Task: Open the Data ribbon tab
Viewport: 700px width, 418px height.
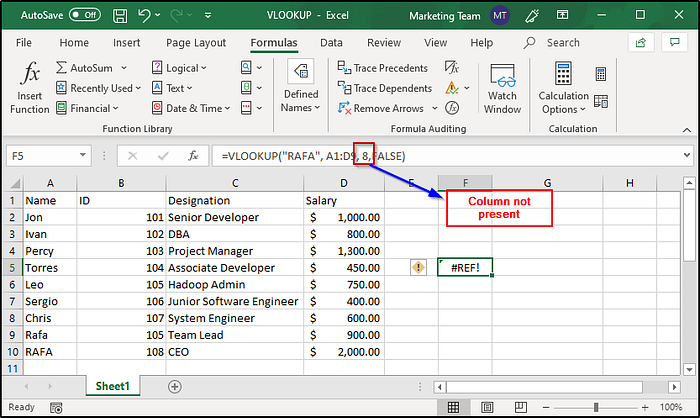Action: 331,43
